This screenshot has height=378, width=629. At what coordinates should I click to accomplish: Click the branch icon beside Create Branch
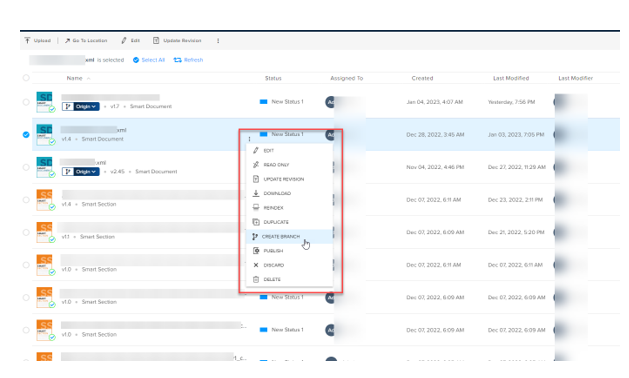(254, 236)
